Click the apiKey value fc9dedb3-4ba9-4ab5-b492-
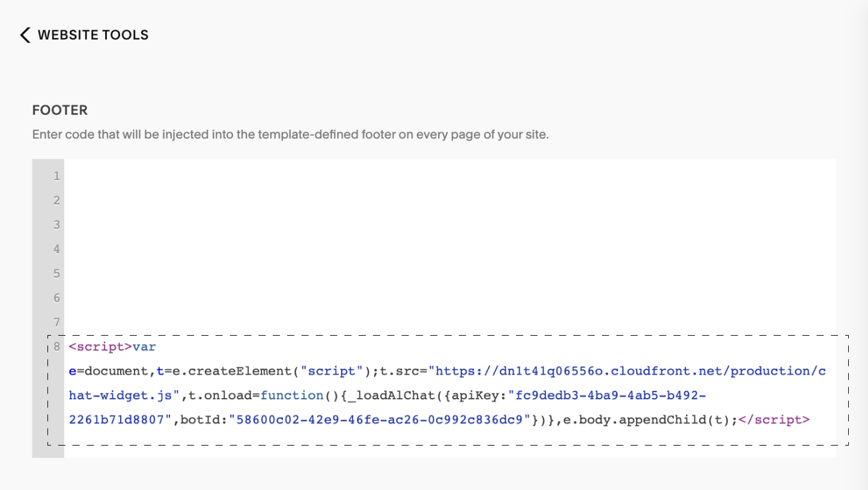Viewport: 868px width, 490px height. coord(607,395)
